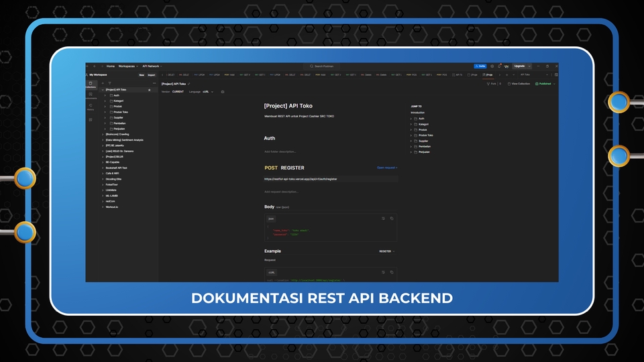Screen dimensions: 644x362
Task: Toggle word wrap on the JSON body snippet
Action: coord(383,219)
